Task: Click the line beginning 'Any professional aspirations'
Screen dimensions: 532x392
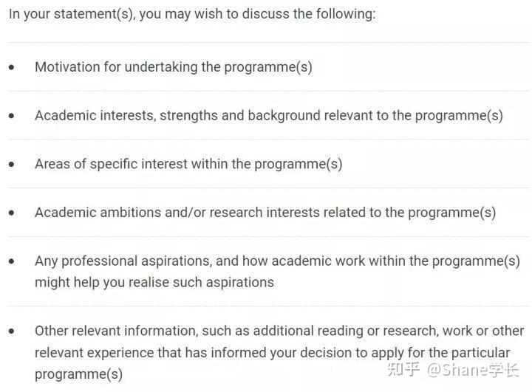Action: 277,261
